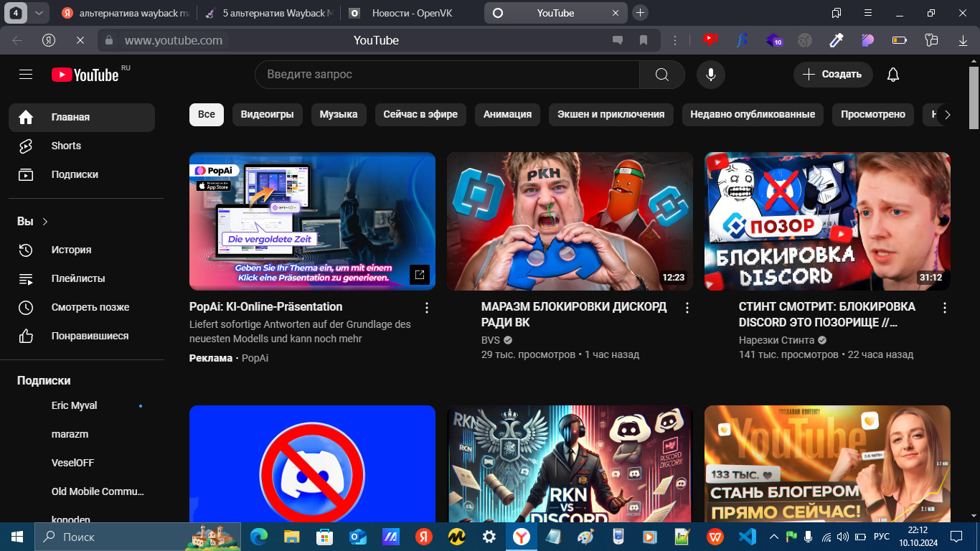Click the microphone voice search icon
Image resolution: width=980 pixels, height=551 pixels.
click(x=710, y=75)
